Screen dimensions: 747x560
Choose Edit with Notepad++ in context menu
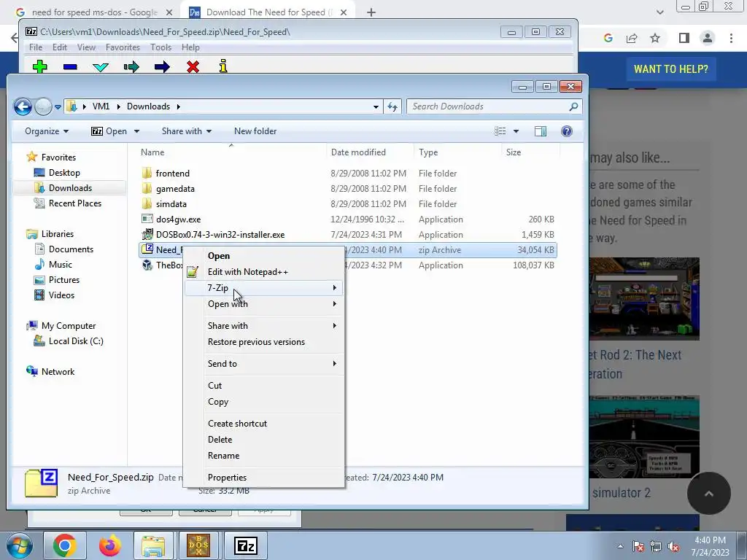tap(263, 272)
